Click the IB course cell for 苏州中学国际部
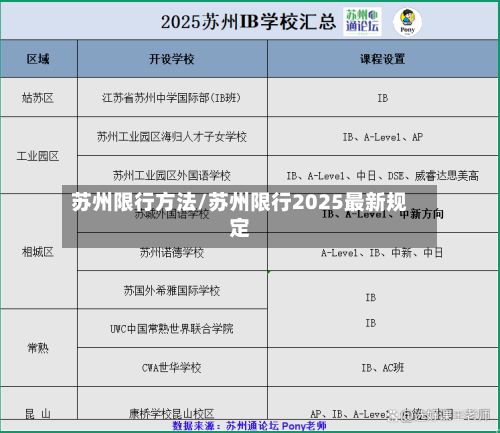Viewport: 500px width, 433px height. click(x=383, y=97)
